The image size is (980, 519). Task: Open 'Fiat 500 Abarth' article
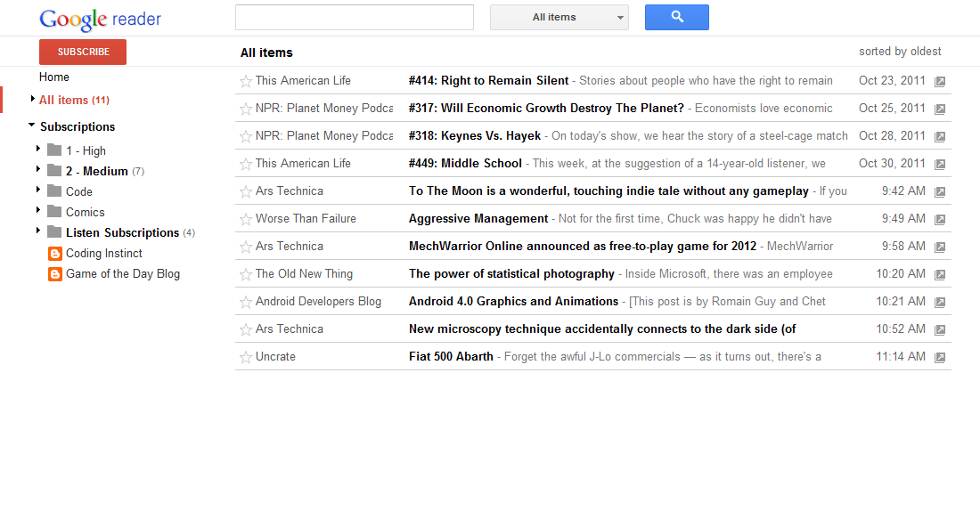(451, 357)
